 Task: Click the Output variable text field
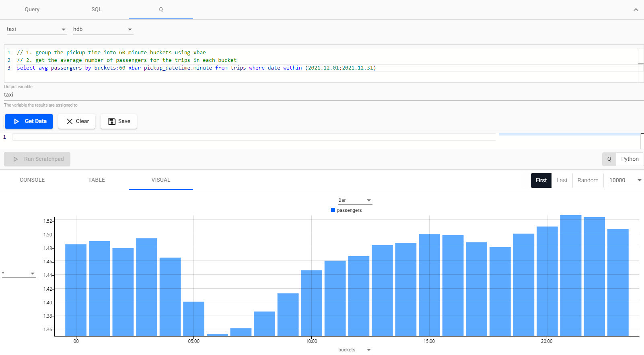click(x=161, y=95)
